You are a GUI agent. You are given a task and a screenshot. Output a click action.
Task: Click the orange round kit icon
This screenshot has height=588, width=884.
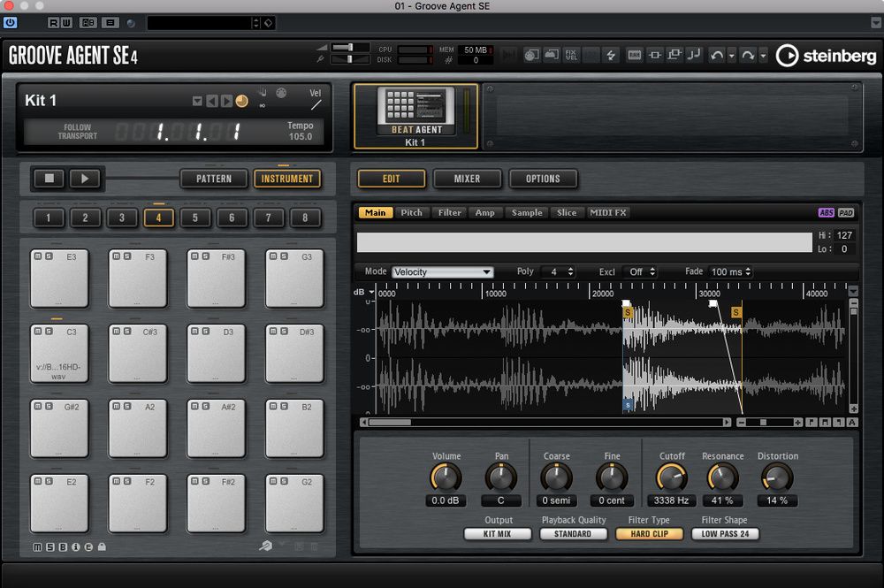click(242, 101)
